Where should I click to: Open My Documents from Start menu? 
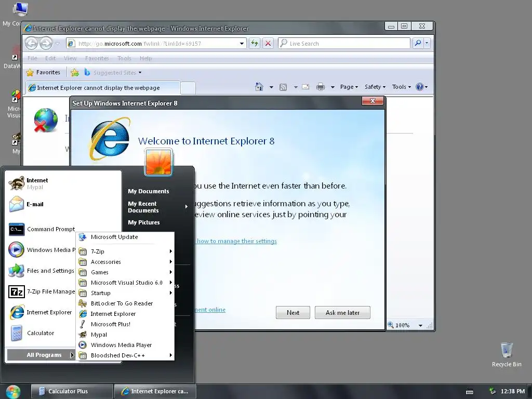click(x=148, y=191)
